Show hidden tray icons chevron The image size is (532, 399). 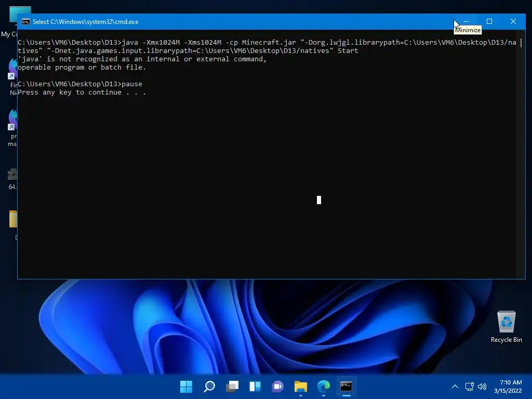455,387
